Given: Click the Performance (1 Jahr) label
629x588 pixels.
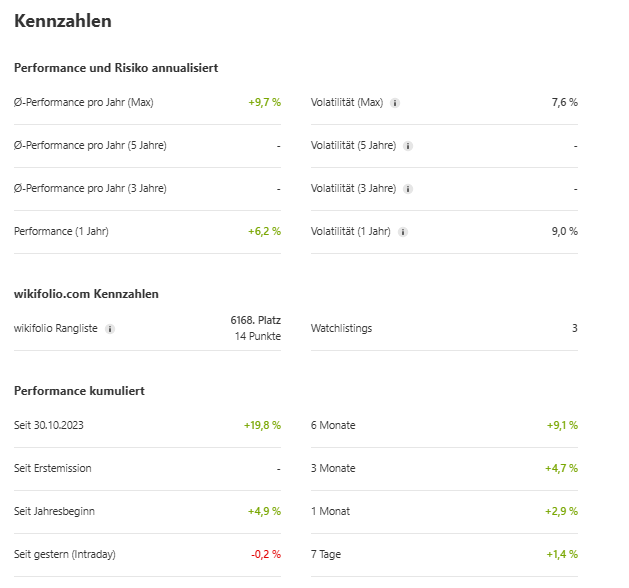Looking at the screenshot, I should pyautogui.click(x=61, y=231).
